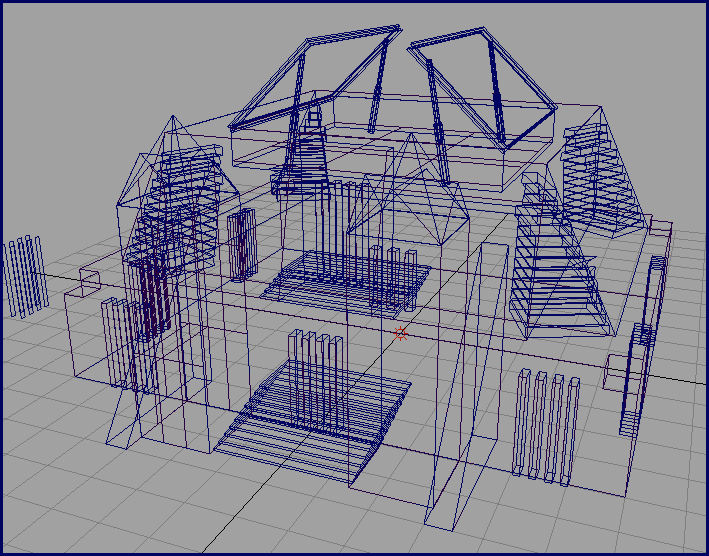
Task: Select the small box near the right staircase
Action: [x=615, y=371]
